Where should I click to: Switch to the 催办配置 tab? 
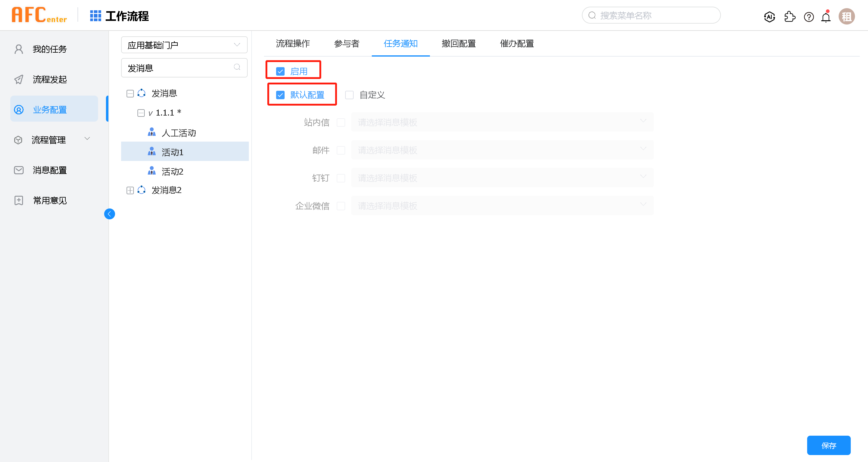517,44
